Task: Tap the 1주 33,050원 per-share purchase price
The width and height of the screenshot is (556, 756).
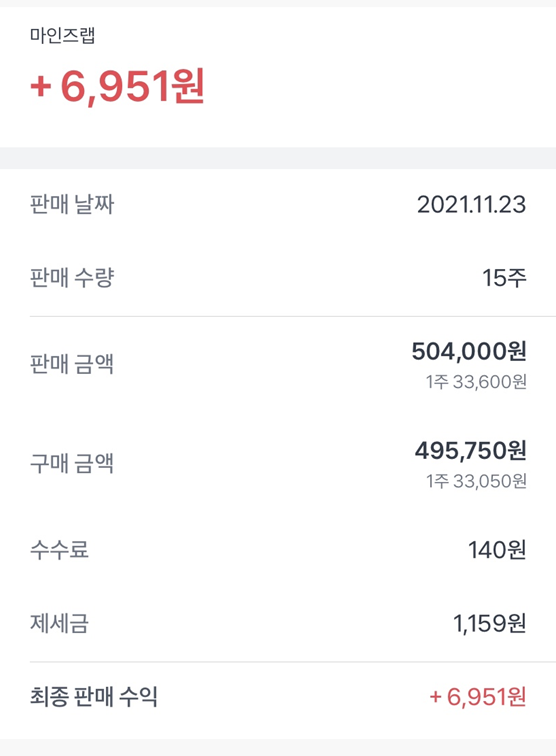Action: (x=476, y=481)
